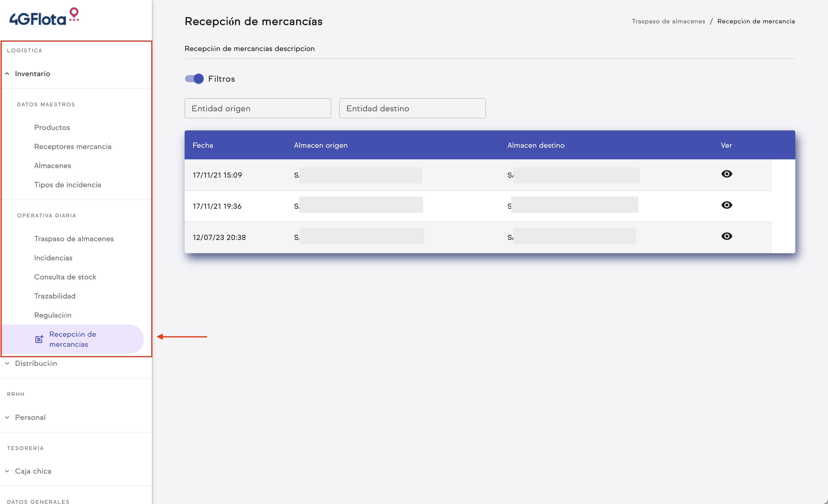
Task: Click Traspaso de almacenes in the breadcrumb
Action: pos(668,21)
